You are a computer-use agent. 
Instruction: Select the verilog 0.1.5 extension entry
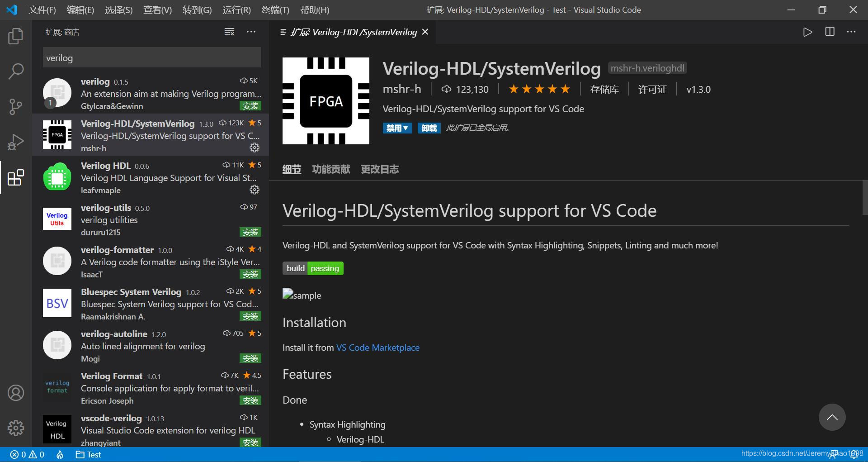[151, 93]
